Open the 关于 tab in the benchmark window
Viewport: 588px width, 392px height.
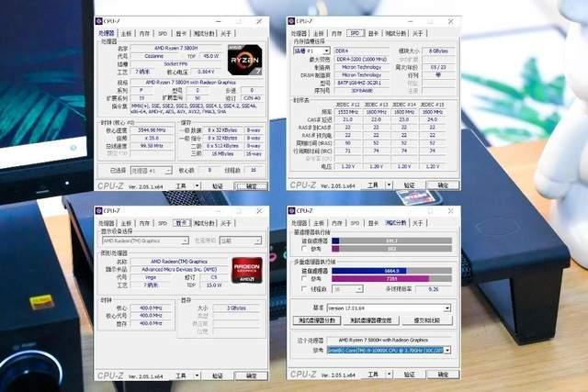click(418, 223)
